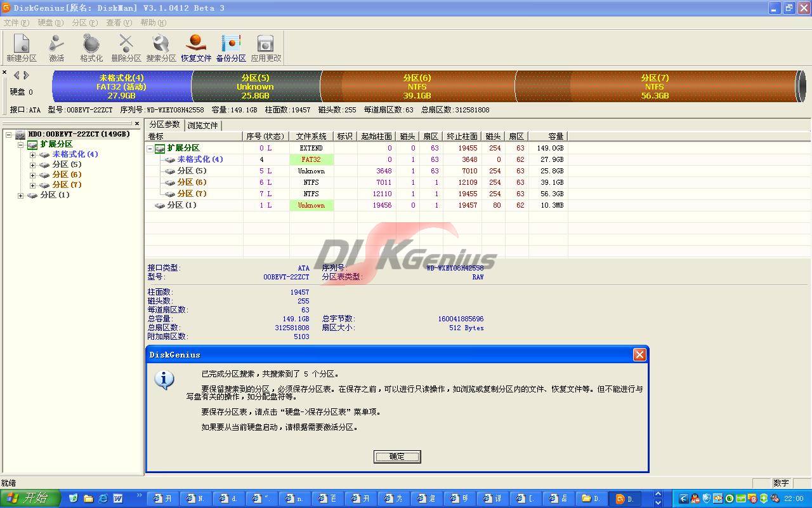Expand 分区(7) in the left tree
The width and height of the screenshot is (812, 508).
[x=32, y=185]
